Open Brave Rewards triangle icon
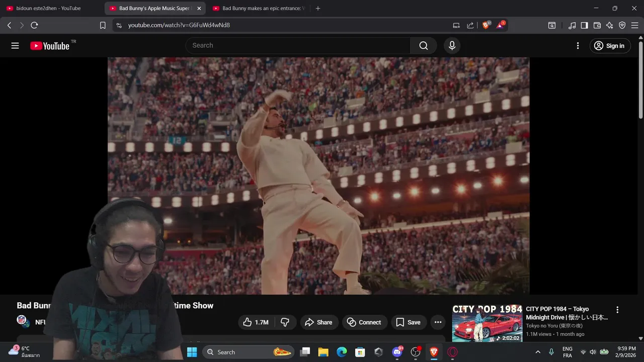 (501, 25)
